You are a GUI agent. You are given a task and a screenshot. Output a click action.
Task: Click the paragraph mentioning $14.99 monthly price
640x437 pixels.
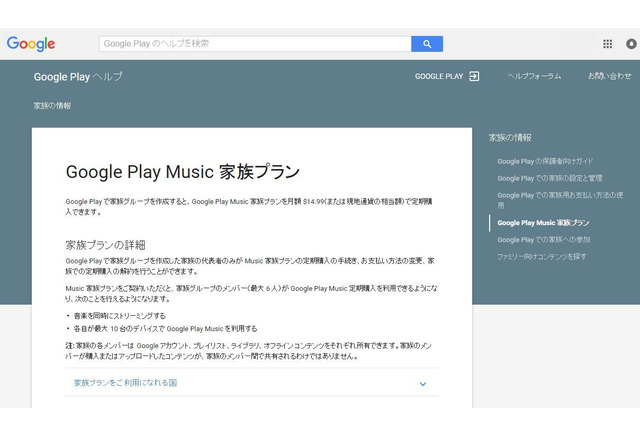tap(249, 206)
